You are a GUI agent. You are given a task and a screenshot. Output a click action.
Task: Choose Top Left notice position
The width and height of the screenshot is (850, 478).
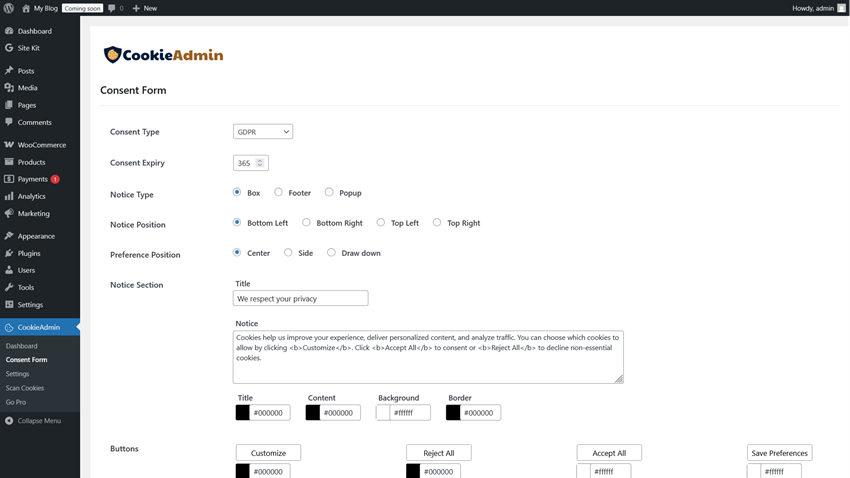(x=381, y=223)
